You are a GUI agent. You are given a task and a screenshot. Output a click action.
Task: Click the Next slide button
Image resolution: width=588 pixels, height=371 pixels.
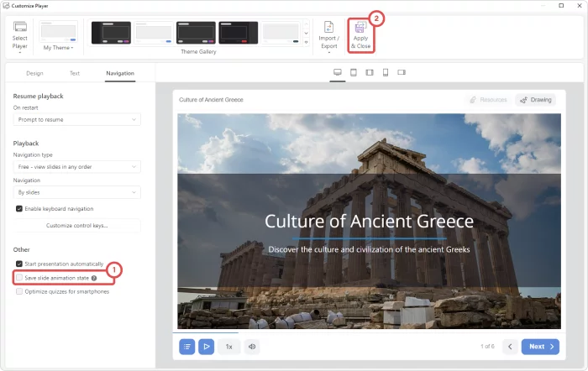539,346
